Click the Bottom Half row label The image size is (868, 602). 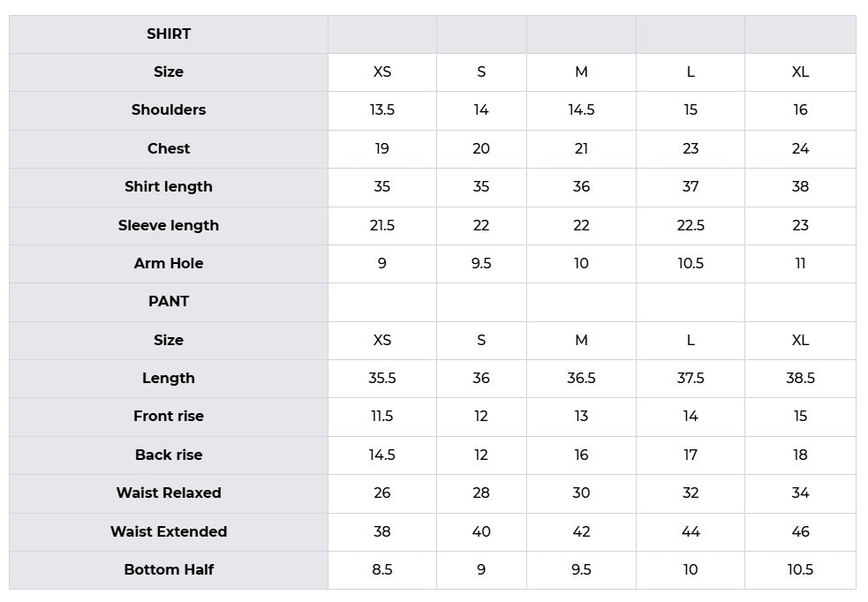[169, 570]
